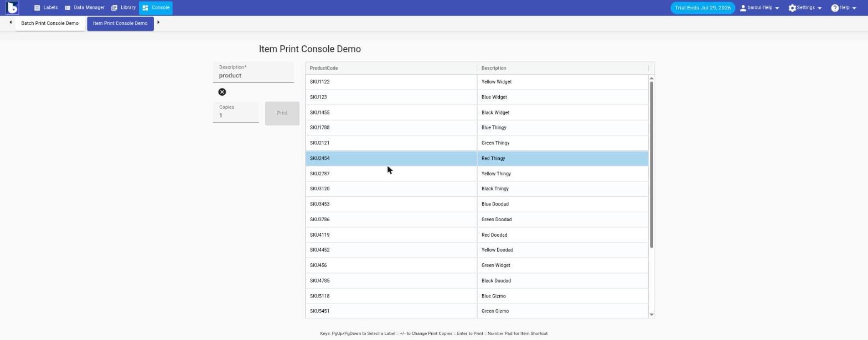Click the table's vertical scrollbar thumb

tap(652, 165)
